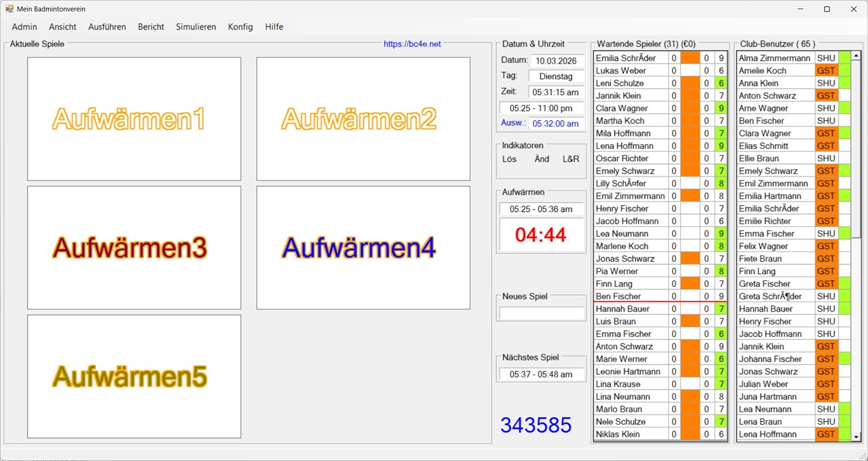This screenshot has height=461, width=868.
Task: Select waiting player Jannik Klein
Action: (631, 96)
